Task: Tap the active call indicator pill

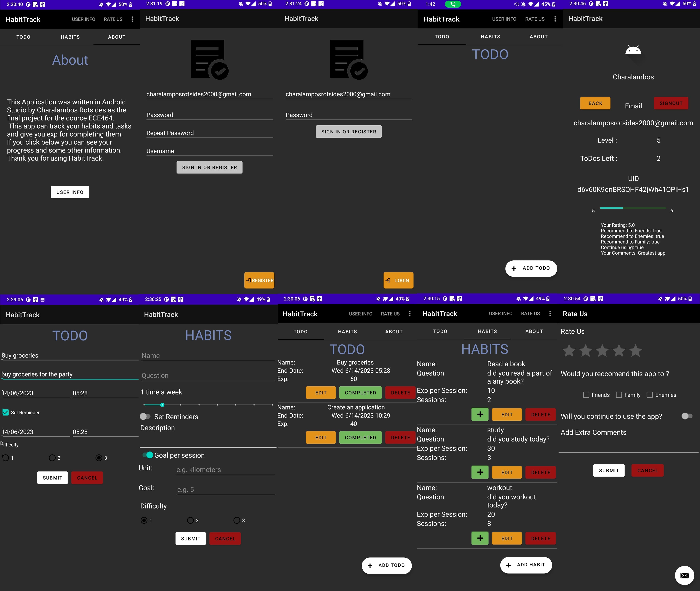Action: point(453,4)
